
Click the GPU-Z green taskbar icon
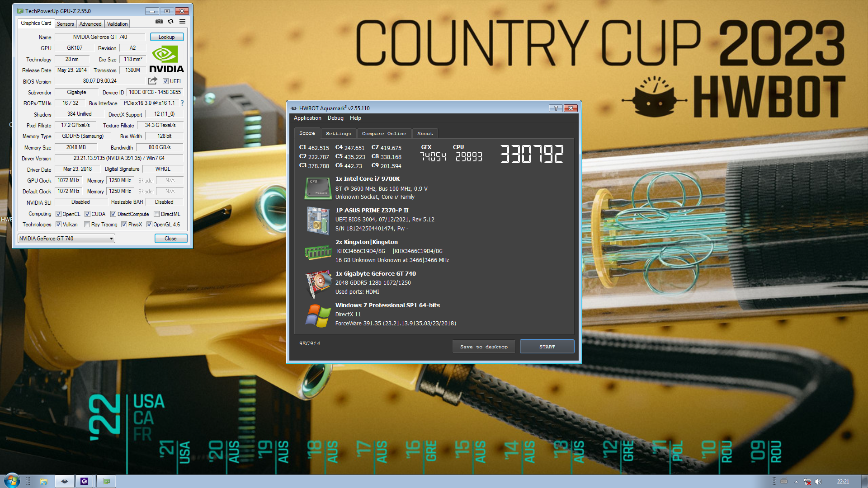pos(107,481)
